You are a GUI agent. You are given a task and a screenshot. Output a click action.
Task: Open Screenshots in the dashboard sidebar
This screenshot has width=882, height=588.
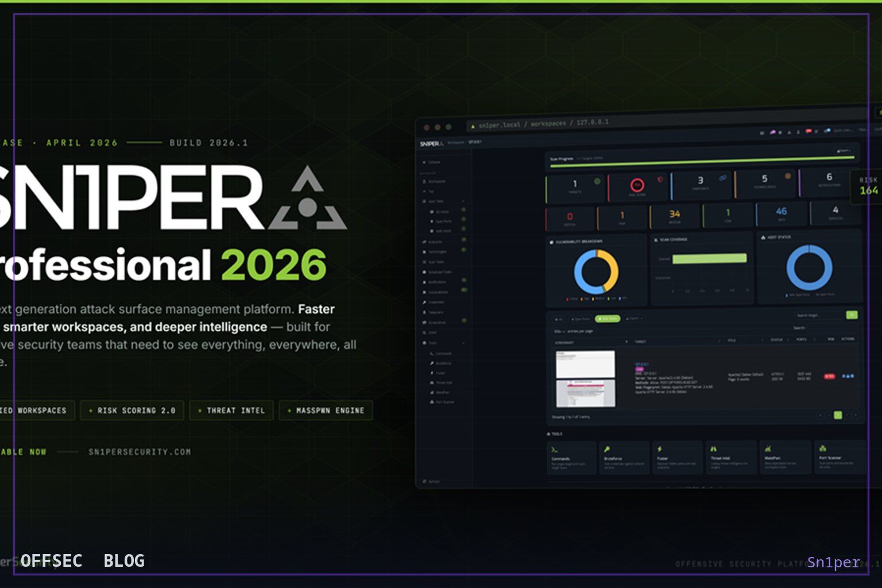tap(435, 322)
